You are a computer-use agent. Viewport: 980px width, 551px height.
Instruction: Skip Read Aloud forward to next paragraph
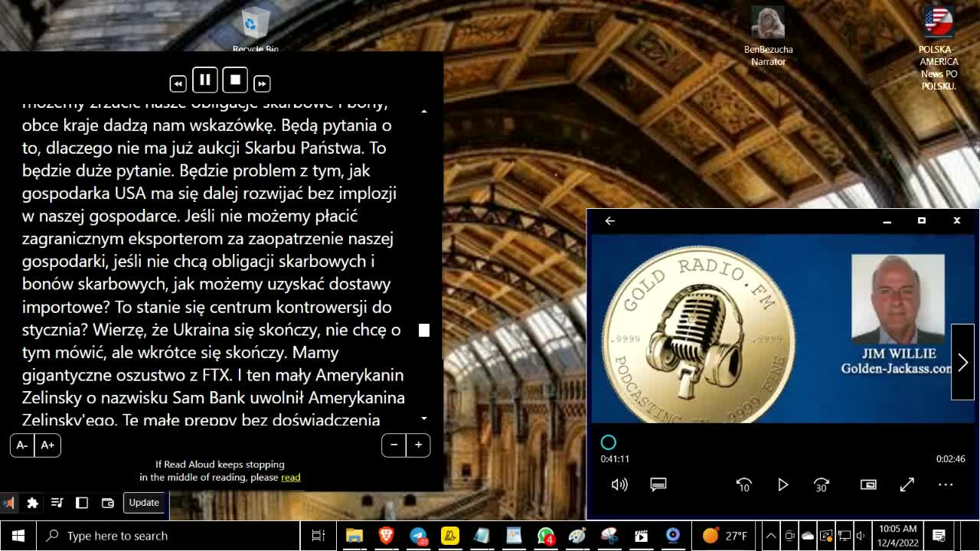262,83
